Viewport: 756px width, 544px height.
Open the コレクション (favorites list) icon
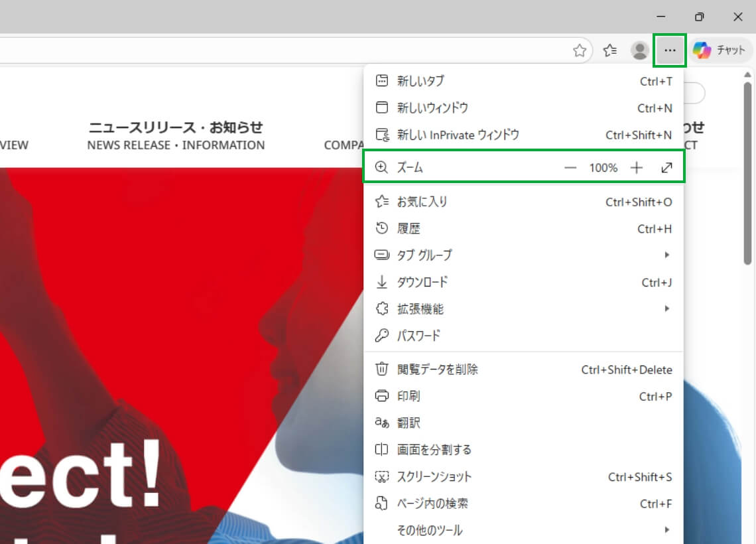coord(609,50)
